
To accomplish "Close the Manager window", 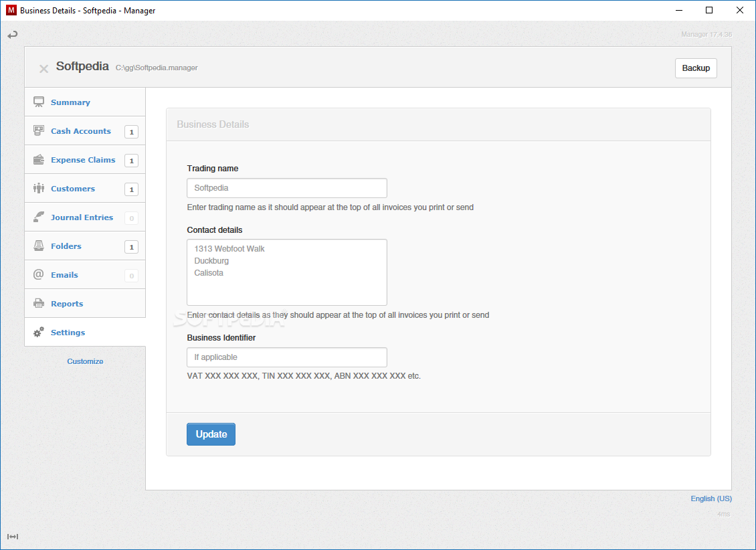I will (x=740, y=10).
